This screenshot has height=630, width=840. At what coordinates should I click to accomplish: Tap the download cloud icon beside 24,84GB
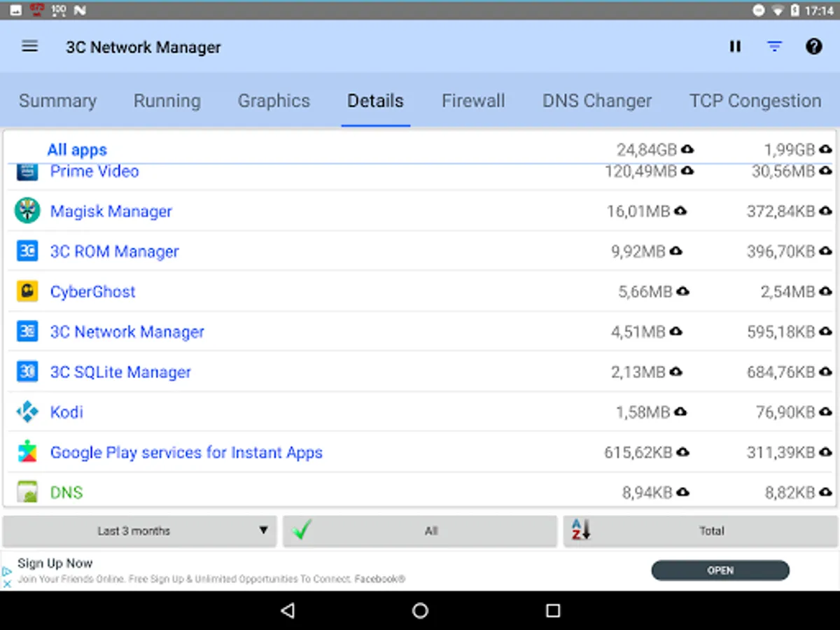click(x=687, y=149)
